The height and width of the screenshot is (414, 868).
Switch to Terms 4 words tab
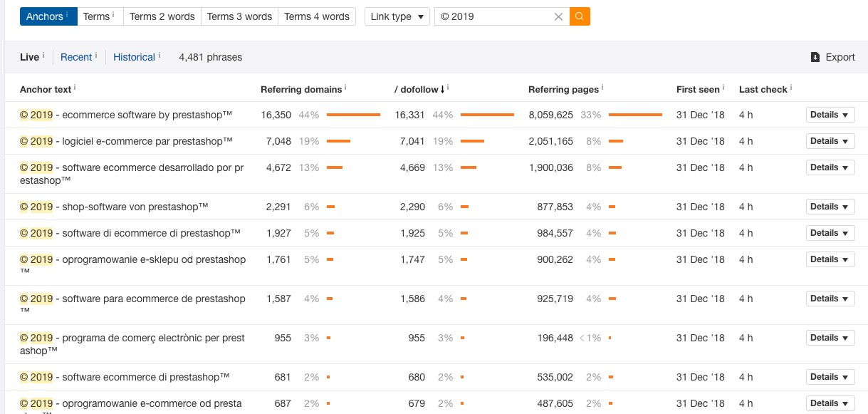[317, 16]
